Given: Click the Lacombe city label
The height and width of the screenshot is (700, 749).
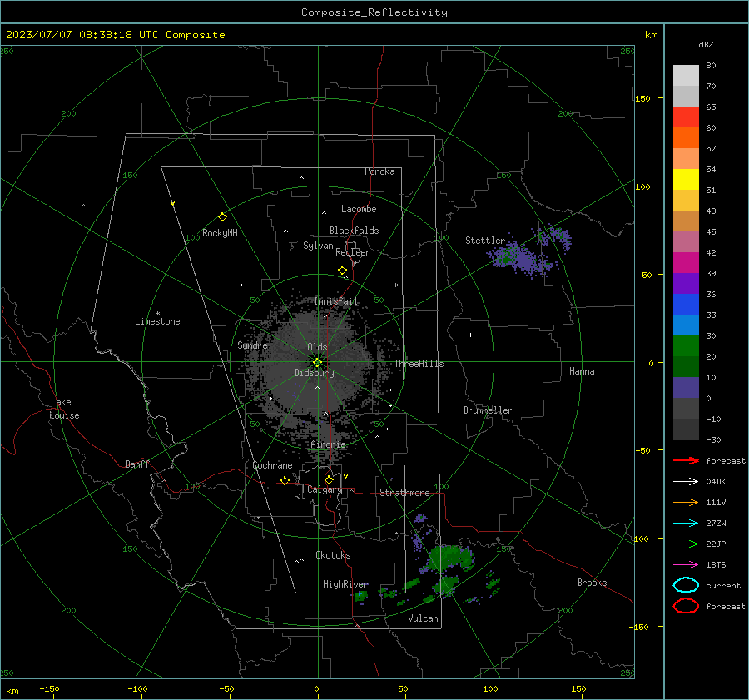Looking at the screenshot, I should click(x=359, y=209).
